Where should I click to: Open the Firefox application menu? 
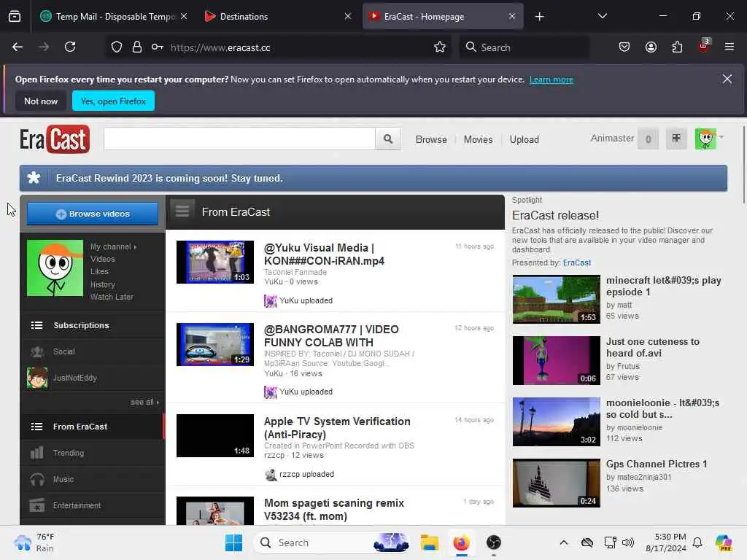[x=729, y=47]
